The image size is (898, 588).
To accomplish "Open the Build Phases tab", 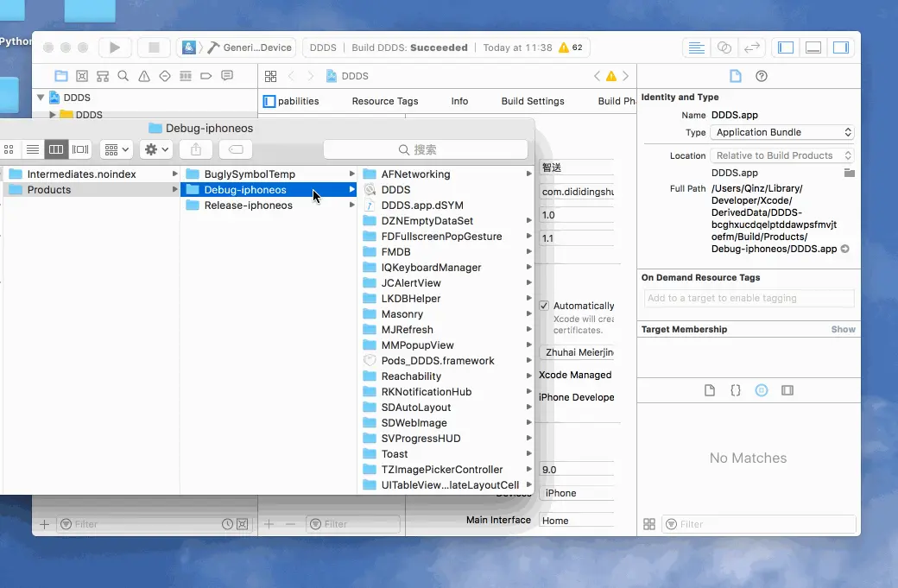I will 617,101.
